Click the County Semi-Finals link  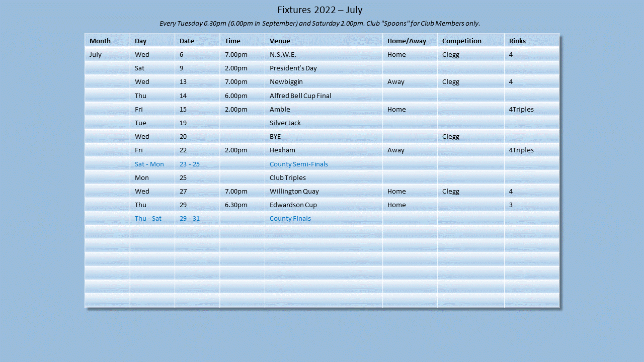[x=298, y=164]
